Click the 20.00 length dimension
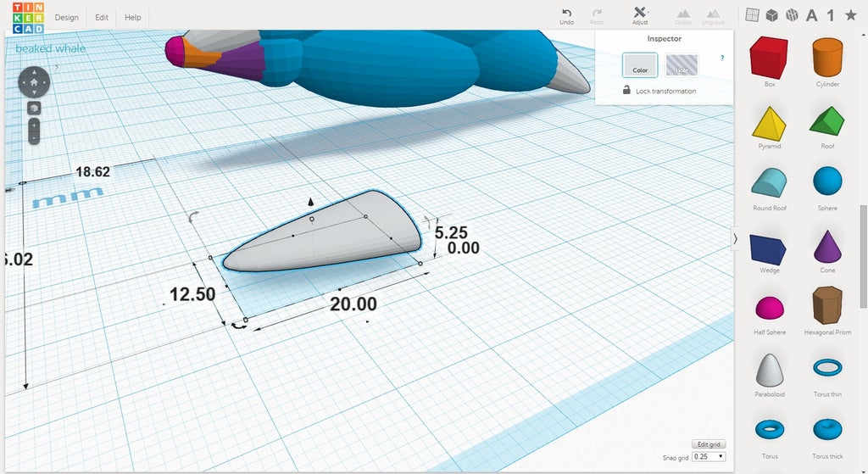 [353, 304]
